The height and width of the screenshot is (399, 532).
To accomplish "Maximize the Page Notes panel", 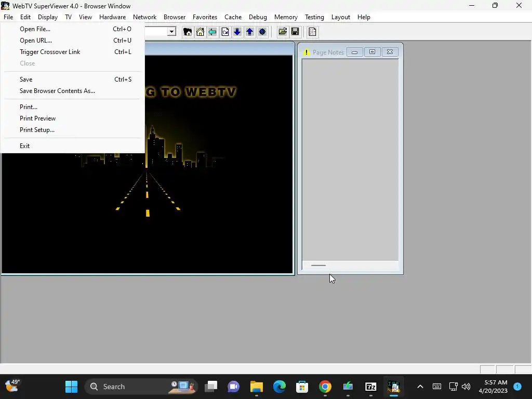I will [372, 52].
